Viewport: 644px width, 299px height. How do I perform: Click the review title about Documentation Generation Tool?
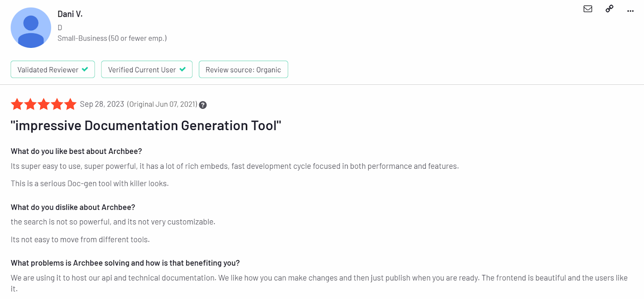(146, 125)
